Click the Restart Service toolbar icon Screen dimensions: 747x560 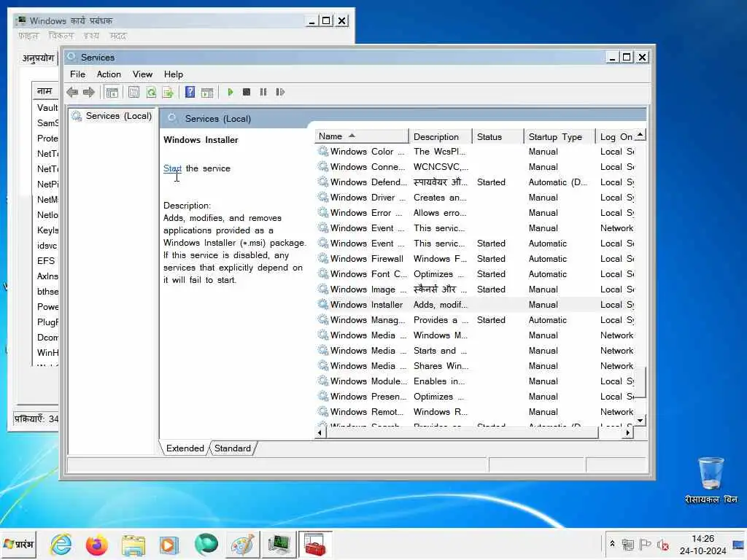click(280, 92)
